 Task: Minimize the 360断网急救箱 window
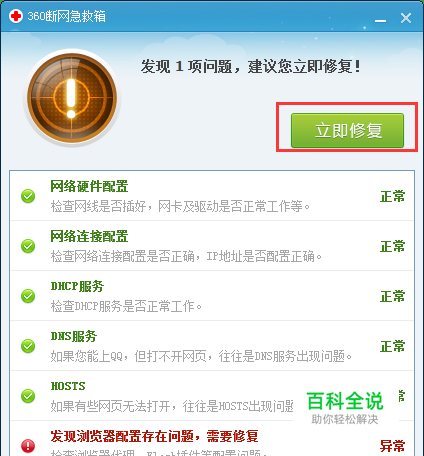coord(380,21)
